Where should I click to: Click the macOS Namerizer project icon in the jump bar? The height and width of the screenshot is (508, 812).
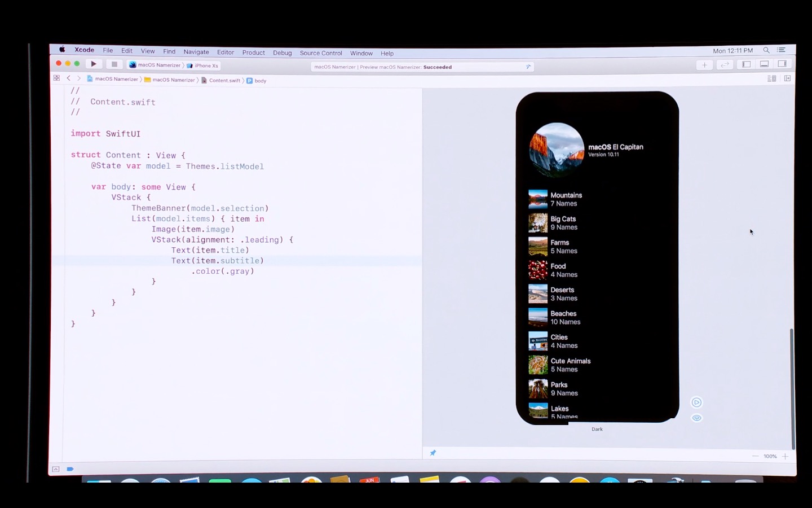click(x=90, y=79)
